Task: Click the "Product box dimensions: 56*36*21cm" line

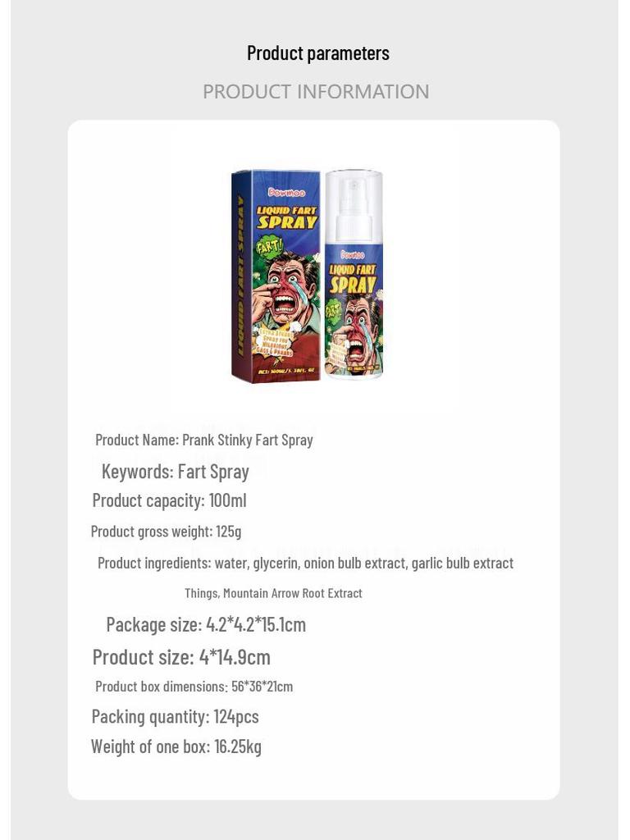Action: tap(194, 687)
